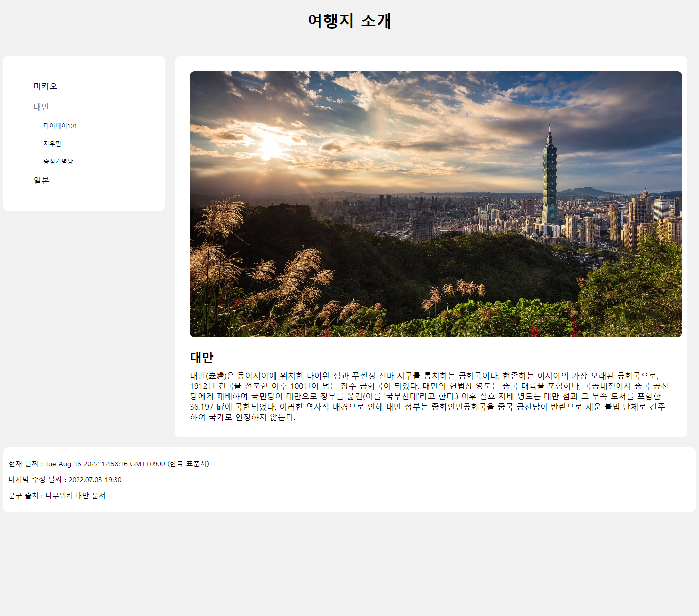Click the 현재 날짜 line in footer
This screenshot has width=699, height=616.
point(109,464)
